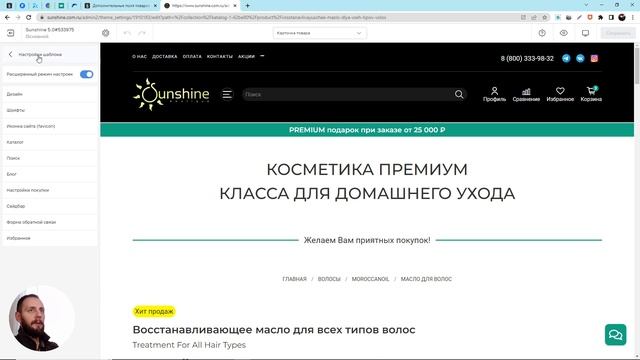Click the Sunshine logo
This screenshot has height=360, width=640.
coord(171,95)
